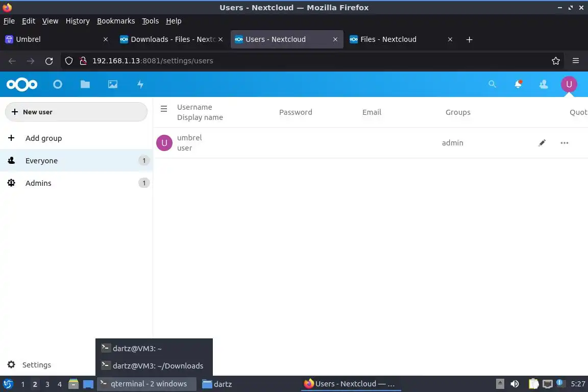This screenshot has width=588, height=392.
Task: Click the Password column header
Action: pos(296,112)
